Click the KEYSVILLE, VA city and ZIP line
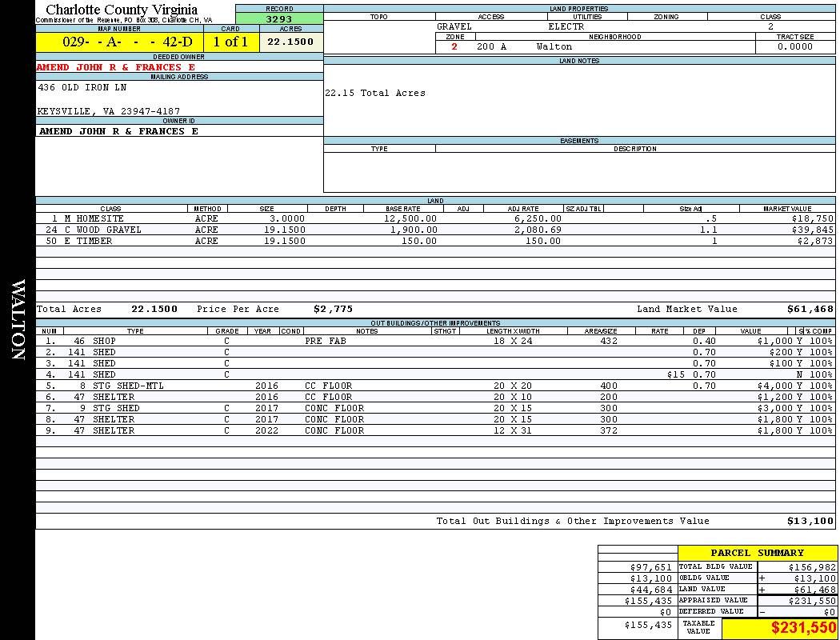Screen dimensions: 840x640 pos(109,111)
